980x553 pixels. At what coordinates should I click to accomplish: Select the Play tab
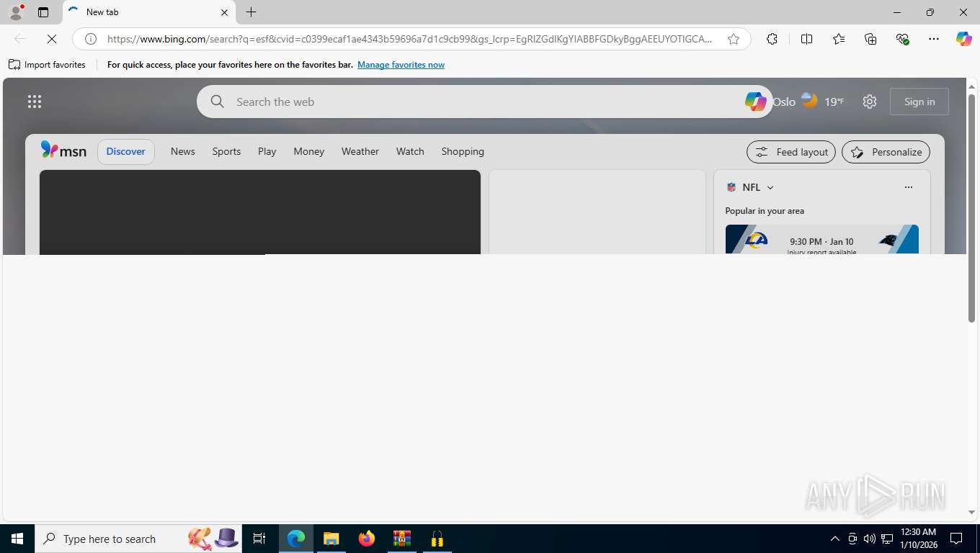267,151
